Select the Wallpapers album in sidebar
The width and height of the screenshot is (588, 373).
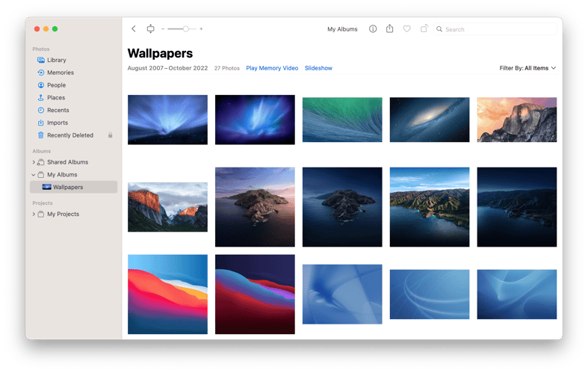[73, 188]
